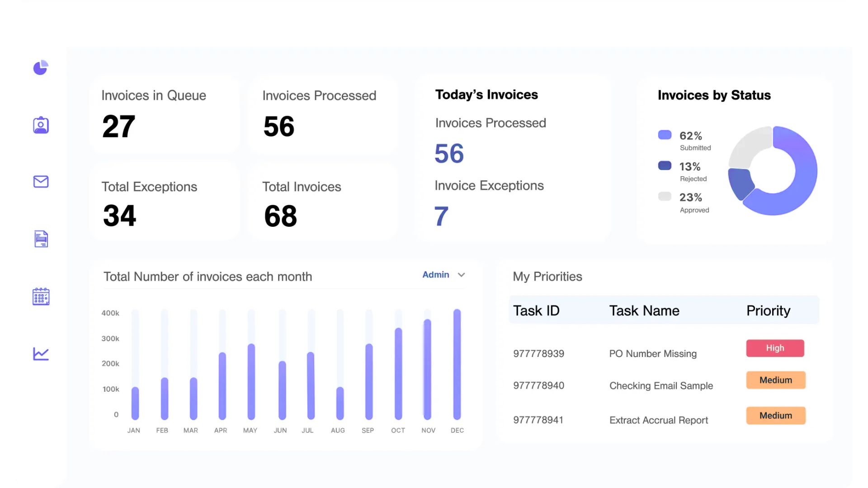Click the High priority badge
868x488 pixels.
[775, 348]
